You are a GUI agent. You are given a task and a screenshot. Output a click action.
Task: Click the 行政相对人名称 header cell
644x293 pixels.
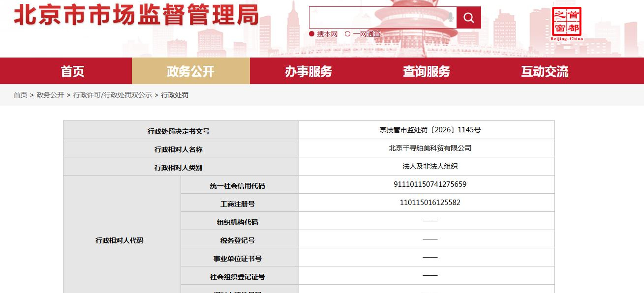tap(181, 148)
